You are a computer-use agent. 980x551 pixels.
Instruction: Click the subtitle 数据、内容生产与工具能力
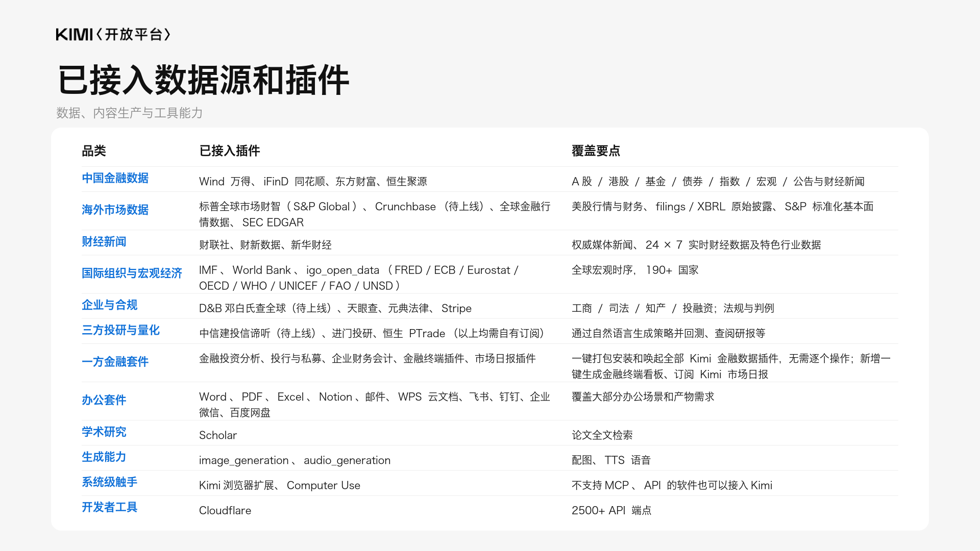coord(130,113)
